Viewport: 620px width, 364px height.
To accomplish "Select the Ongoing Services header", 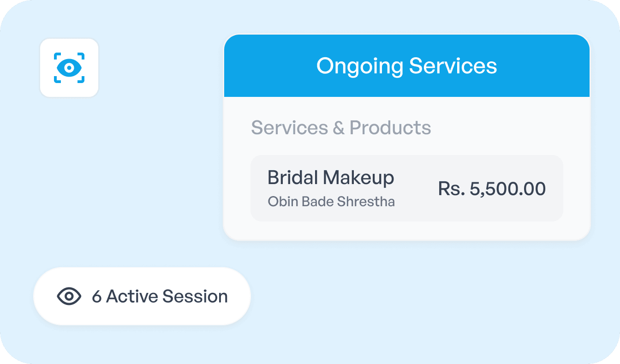I will [406, 66].
